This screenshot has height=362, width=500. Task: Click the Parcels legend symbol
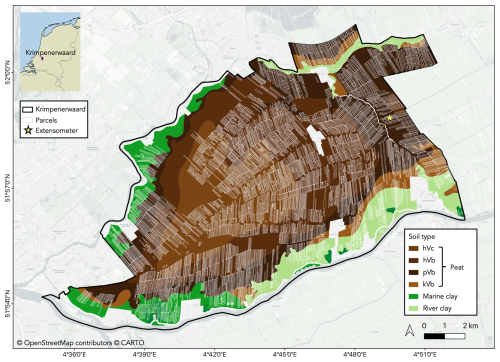[27, 120]
